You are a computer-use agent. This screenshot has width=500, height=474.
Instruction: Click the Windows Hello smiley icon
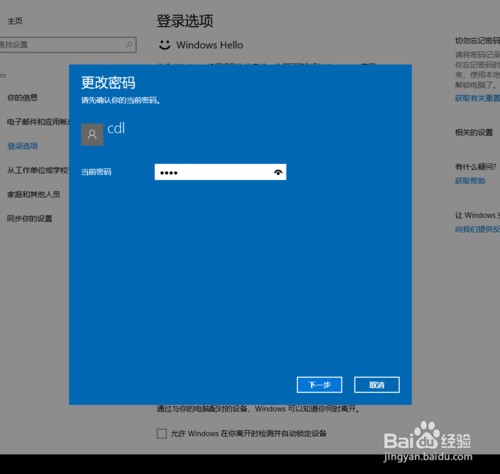pyautogui.click(x=165, y=45)
